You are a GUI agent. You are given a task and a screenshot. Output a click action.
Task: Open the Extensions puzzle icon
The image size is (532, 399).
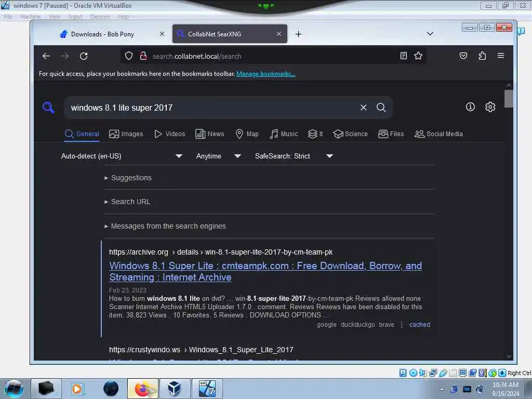[x=482, y=56]
